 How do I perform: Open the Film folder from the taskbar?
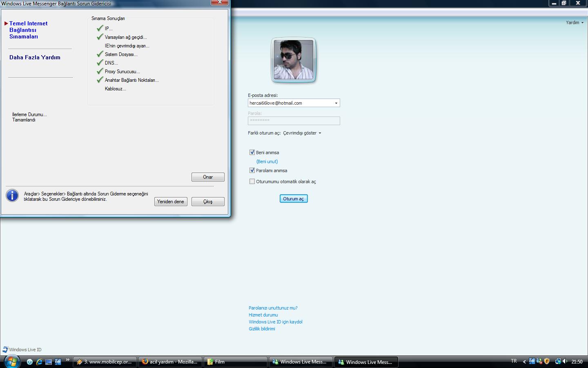pos(236,362)
